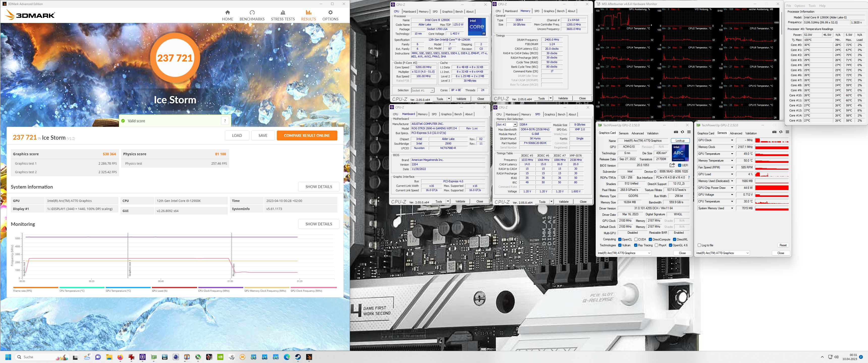The width and height of the screenshot is (868, 363).
Task: Open Windows Start menu
Action: click(x=8, y=357)
